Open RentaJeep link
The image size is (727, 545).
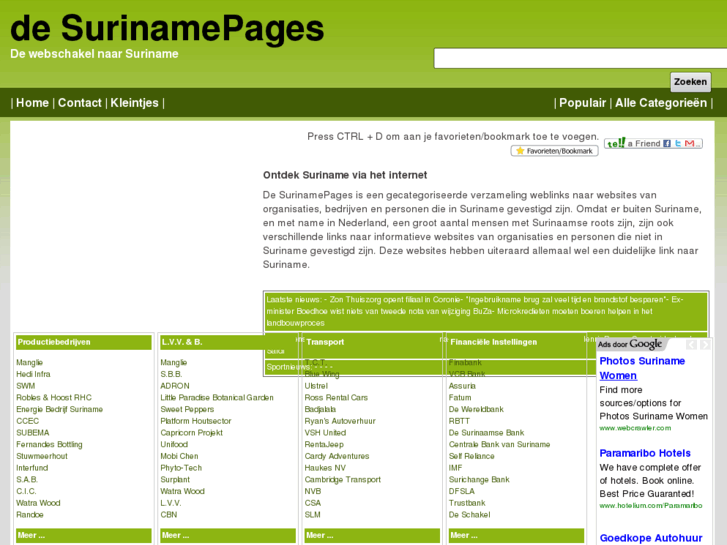pos(324,444)
